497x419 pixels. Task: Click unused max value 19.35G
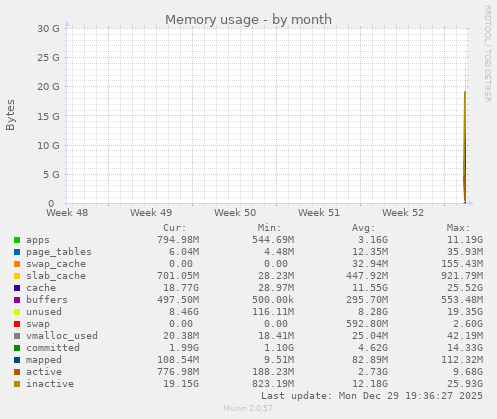click(x=465, y=312)
